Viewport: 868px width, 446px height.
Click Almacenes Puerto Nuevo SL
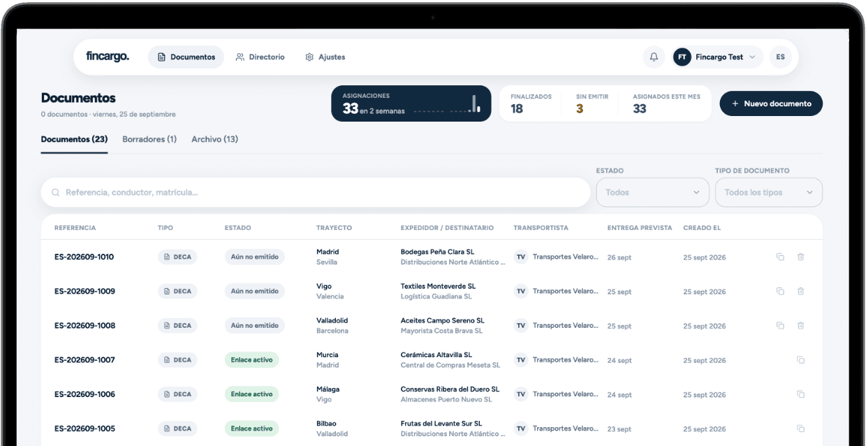[x=446, y=399]
